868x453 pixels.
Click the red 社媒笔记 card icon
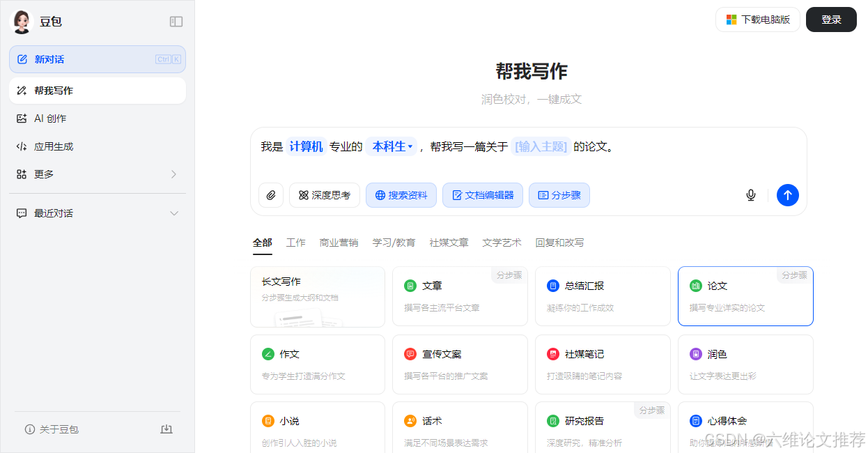click(553, 354)
